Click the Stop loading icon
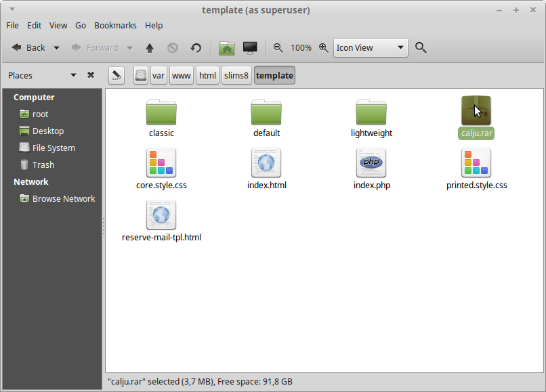546x392 pixels. point(173,47)
